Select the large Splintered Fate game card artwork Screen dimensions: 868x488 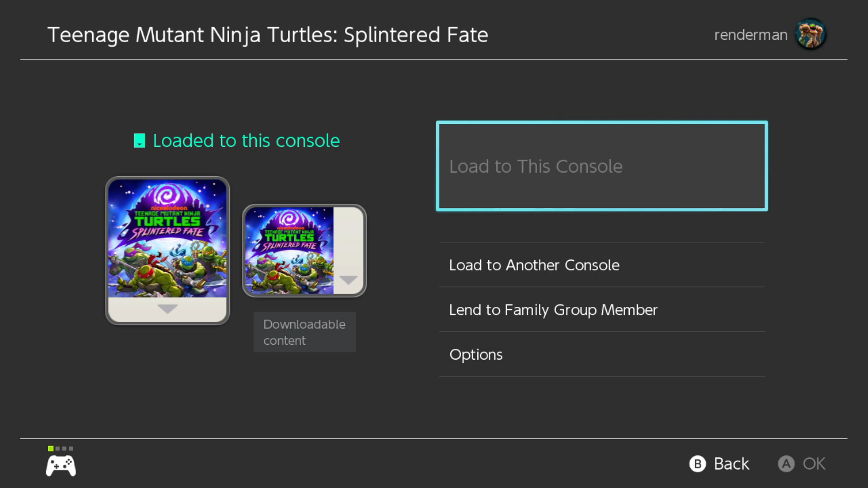coord(167,238)
